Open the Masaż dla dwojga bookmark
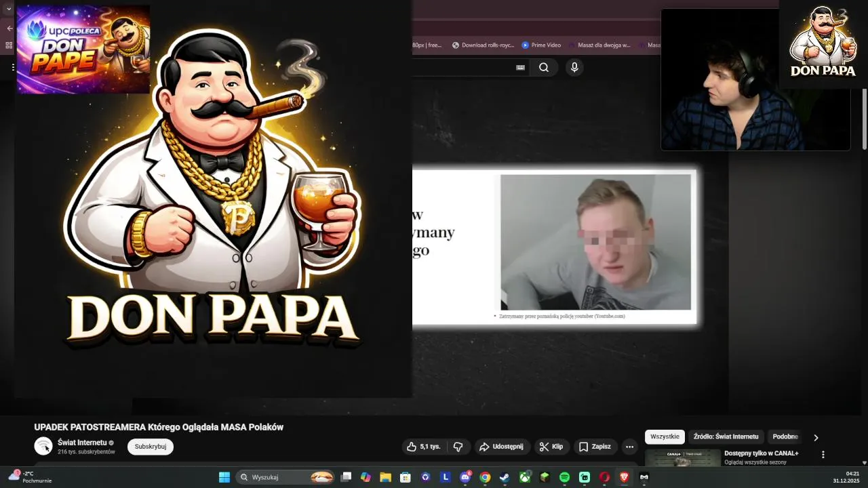This screenshot has width=868, height=488. coord(599,45)
